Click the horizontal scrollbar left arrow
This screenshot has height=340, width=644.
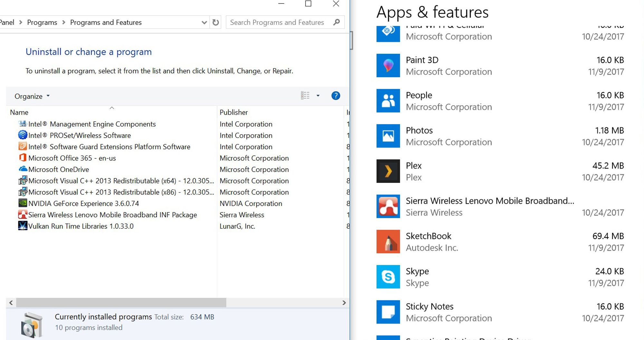tap(11, 303)
